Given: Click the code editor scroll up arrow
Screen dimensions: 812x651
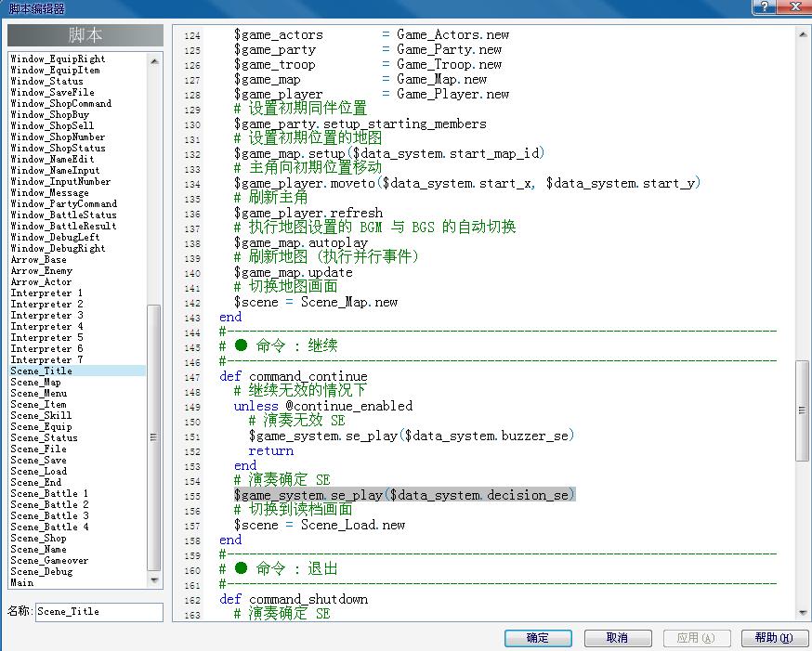Looking at the screenshot, I should [802, 34].
